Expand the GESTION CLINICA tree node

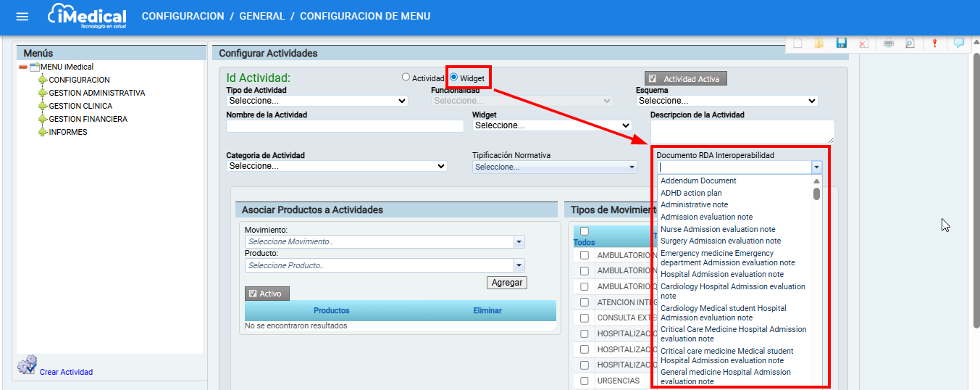click(43, 107)
